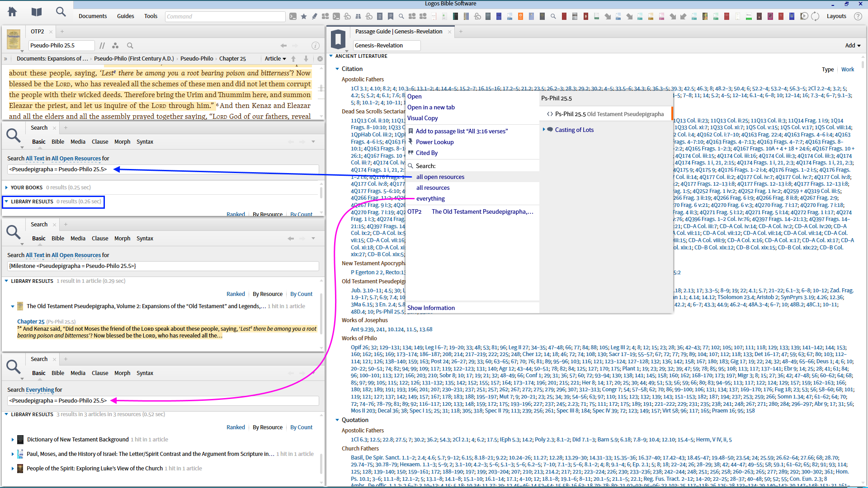Click the Command input box
868x488 pixels.
[x=225, y=17]
